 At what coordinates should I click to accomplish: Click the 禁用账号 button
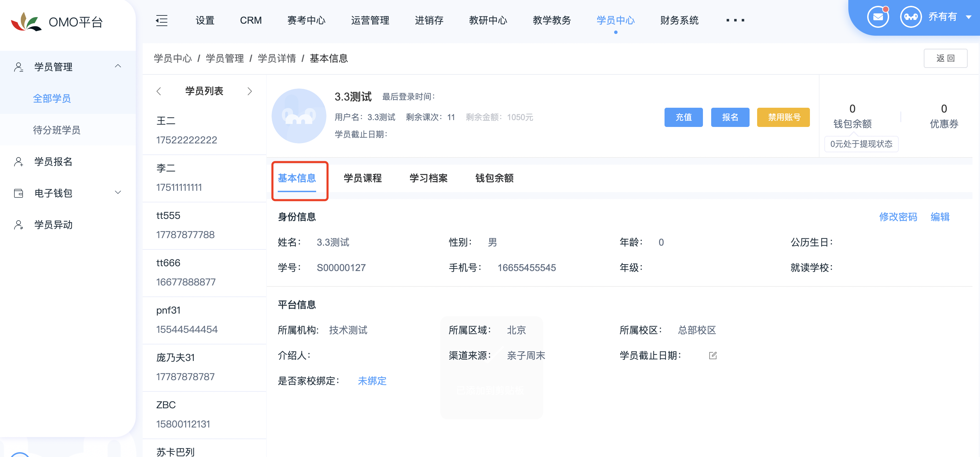point(783,117)
